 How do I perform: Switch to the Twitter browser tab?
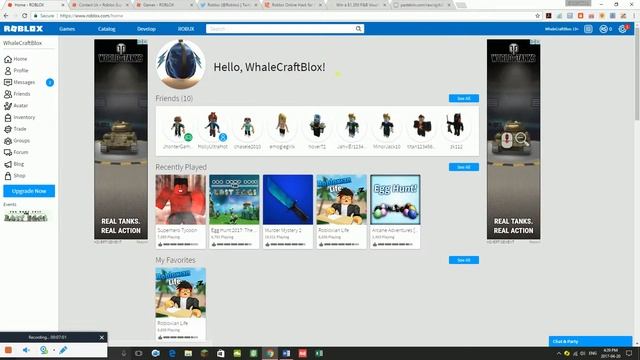pos(228,5)
